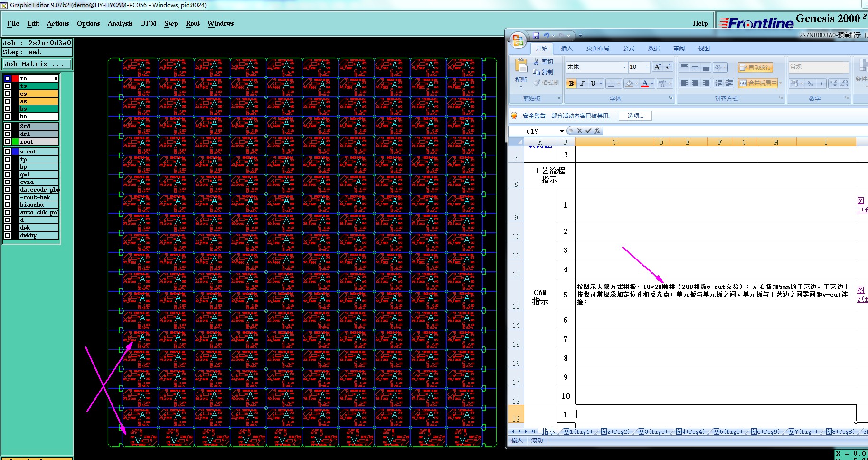This screenshot has height=460, width=868.
Task: Toggle visibility checkbox for layer bs
Action: pyautogui.click(x=8, y=109)
